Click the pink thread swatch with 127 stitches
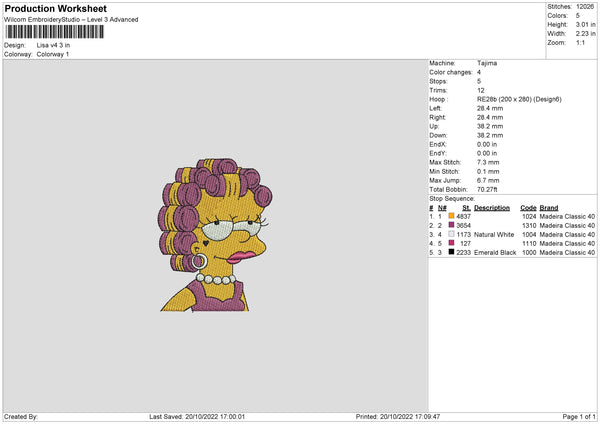This screenshot has width=600, height=424. point(452,243)
